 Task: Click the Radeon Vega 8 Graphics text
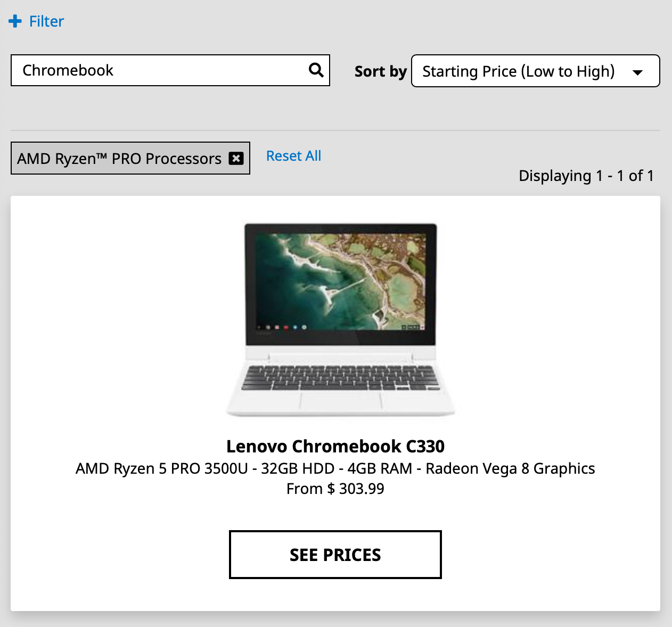510,468
